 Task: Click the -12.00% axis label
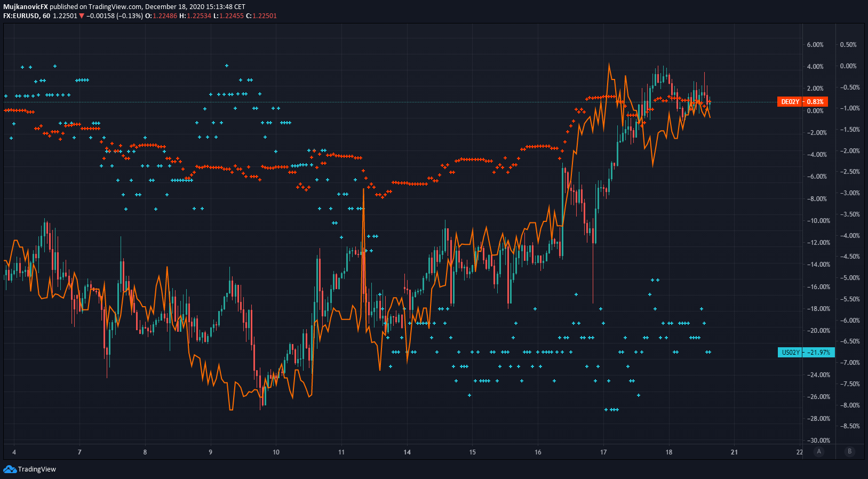tap(817, 243)
